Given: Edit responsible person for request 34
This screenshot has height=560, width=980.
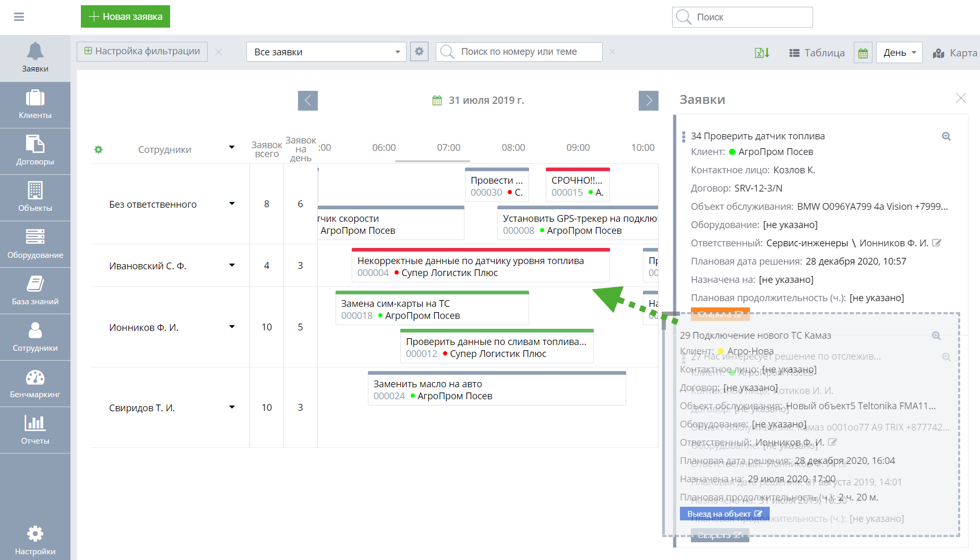Looking at the screenshot, I should 937,243.
